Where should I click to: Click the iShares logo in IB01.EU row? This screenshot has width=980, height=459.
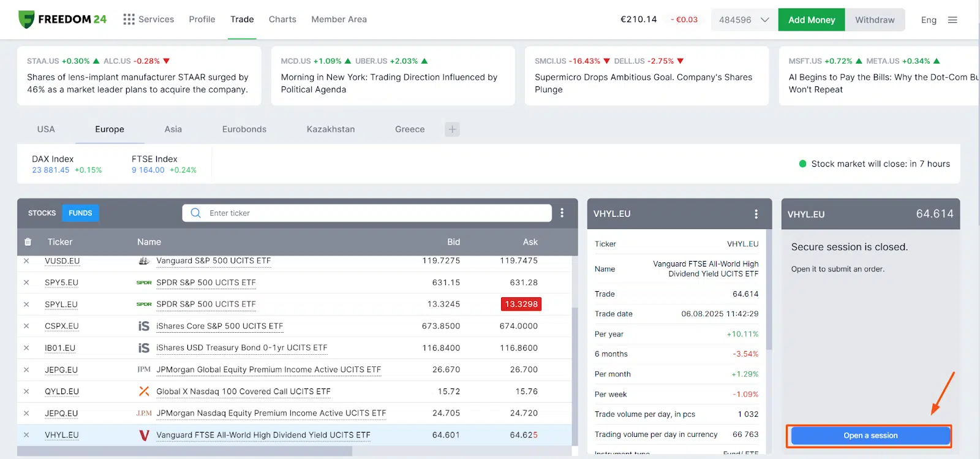coord(144,348)
